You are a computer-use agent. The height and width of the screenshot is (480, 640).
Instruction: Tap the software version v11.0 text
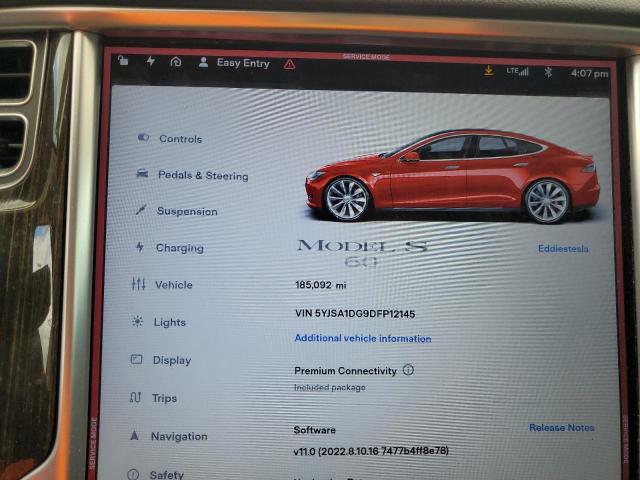pyautogui.click(x=371, y=451)
